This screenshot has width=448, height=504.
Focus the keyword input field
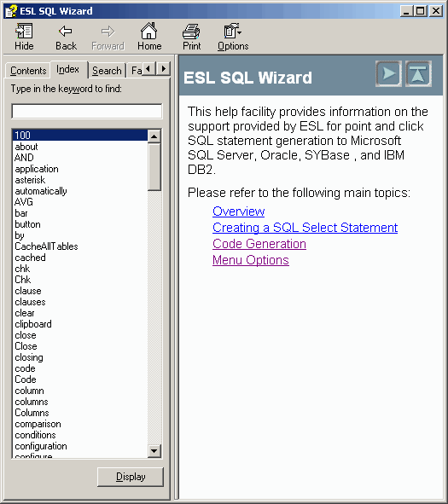coord(87,111)
